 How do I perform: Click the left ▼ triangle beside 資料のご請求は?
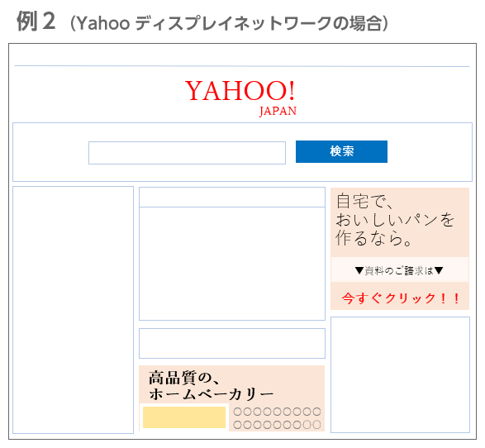click(359, 270)
